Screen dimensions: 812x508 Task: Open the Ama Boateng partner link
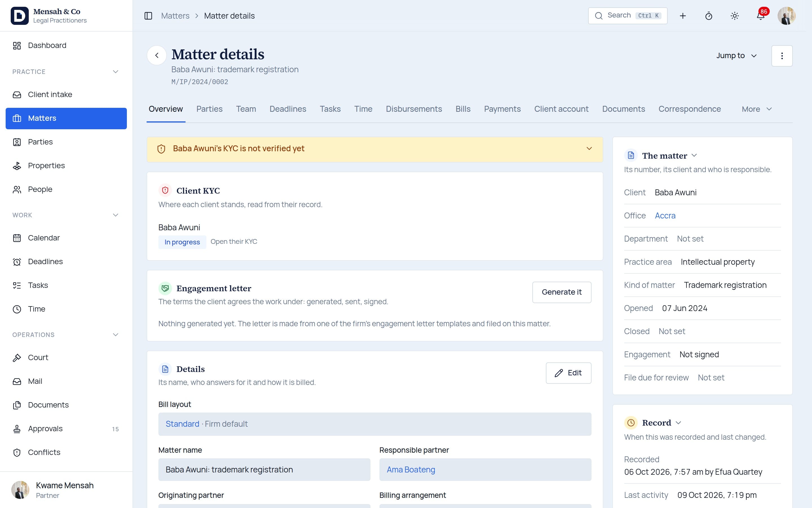411,470
